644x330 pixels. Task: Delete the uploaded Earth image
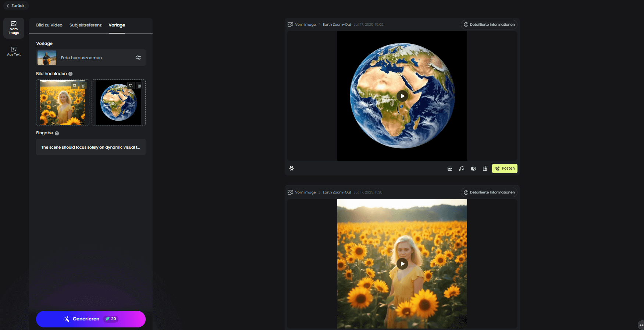click(139, 86)
